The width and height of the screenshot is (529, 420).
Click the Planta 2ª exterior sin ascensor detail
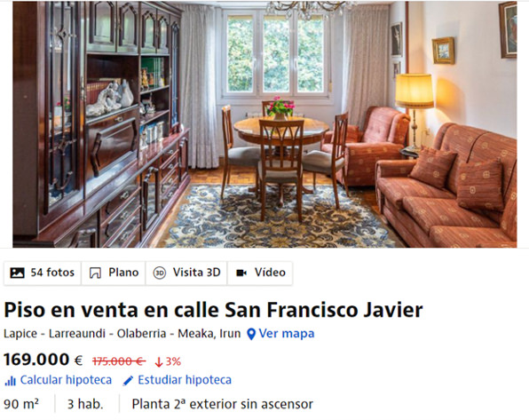click(x=222, y=404)
